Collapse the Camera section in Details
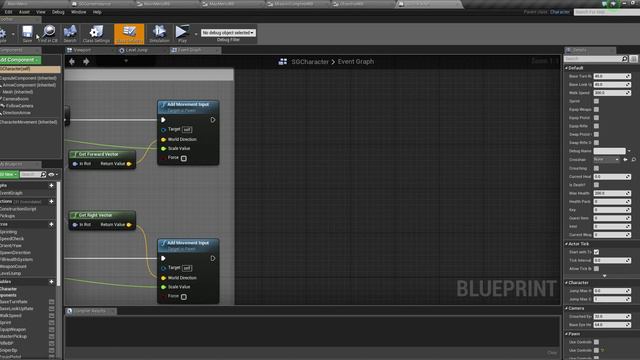 coord(567,309)
